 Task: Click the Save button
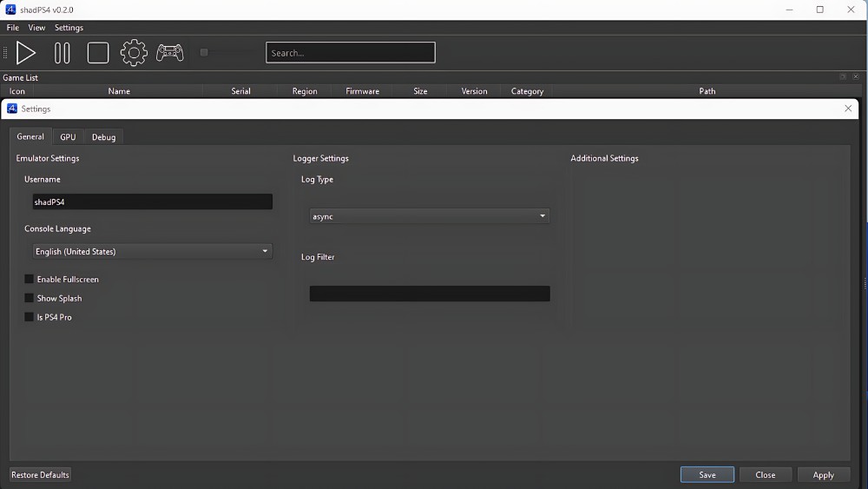(x=707, y=474)
